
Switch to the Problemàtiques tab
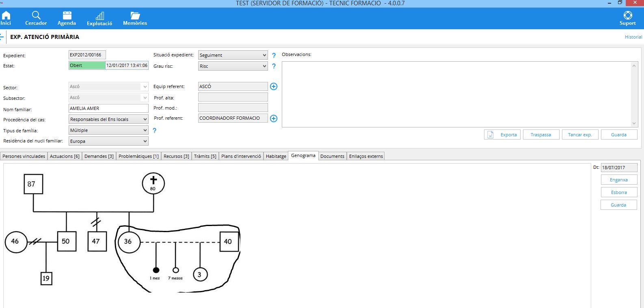click(138, 156)
